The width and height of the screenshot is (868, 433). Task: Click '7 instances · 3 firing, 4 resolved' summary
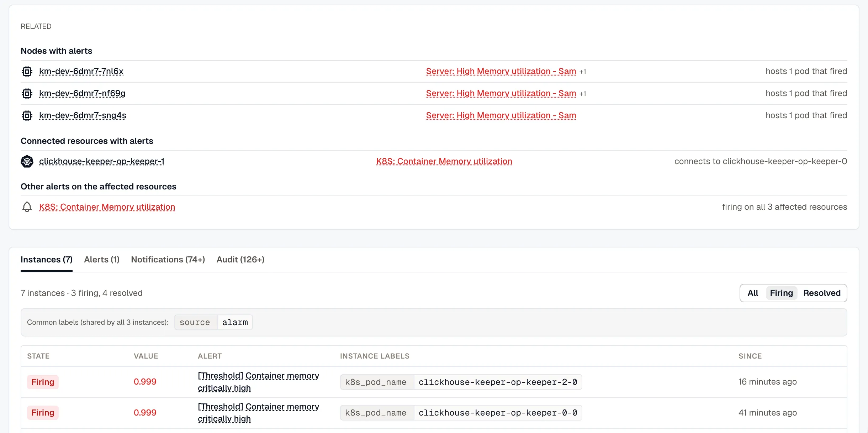pos(81,293)
